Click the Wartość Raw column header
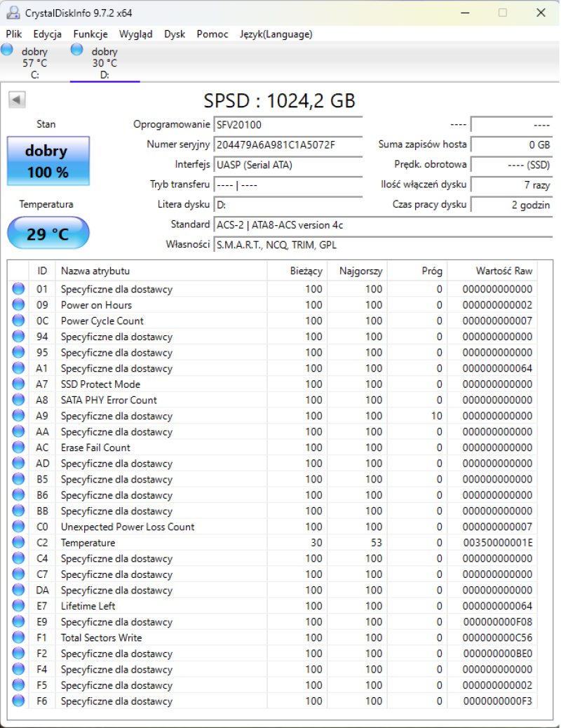 click(x=503, y=271)
